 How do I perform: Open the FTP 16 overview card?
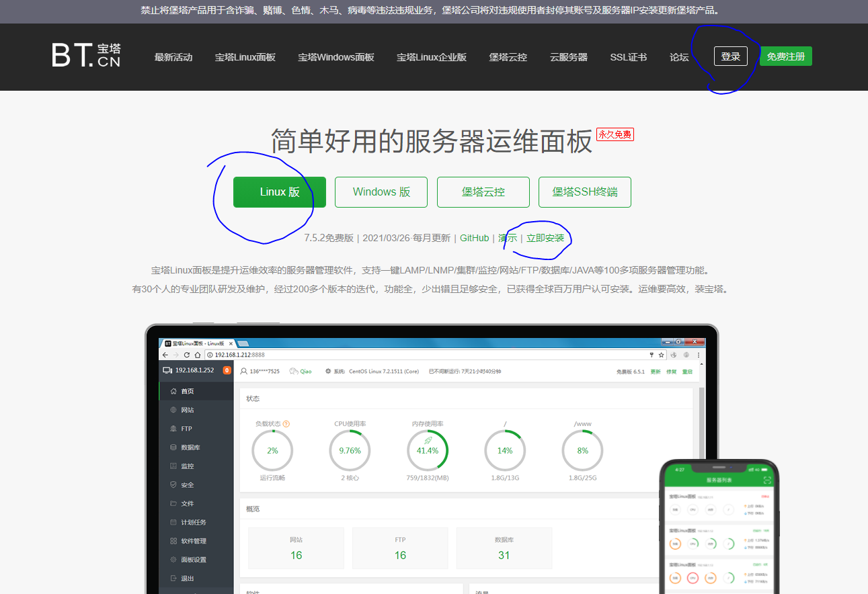pos(401,548)
